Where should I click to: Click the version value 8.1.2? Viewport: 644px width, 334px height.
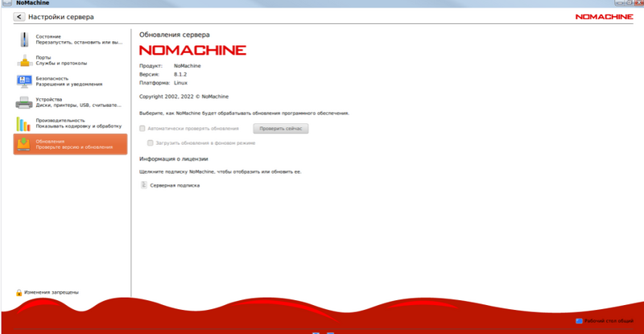[x=180, y=74]
